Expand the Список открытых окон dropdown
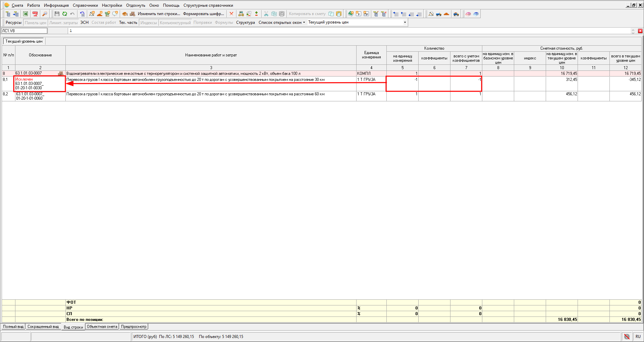 click(x=282, y=22)
